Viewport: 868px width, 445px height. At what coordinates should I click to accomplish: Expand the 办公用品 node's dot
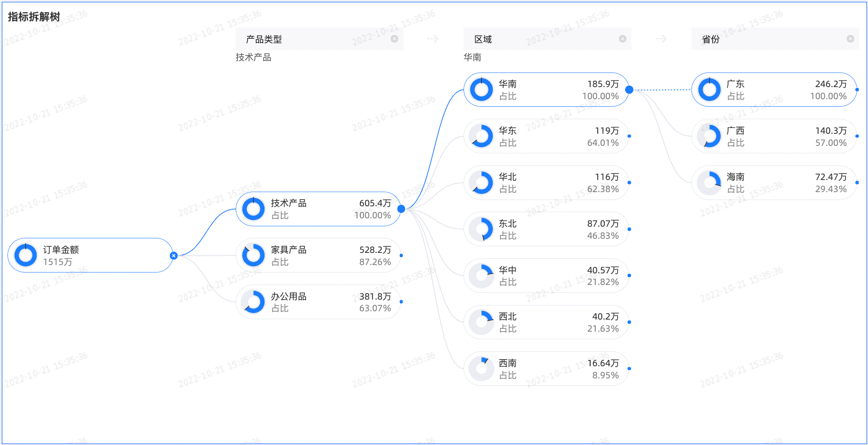point(401,302)
